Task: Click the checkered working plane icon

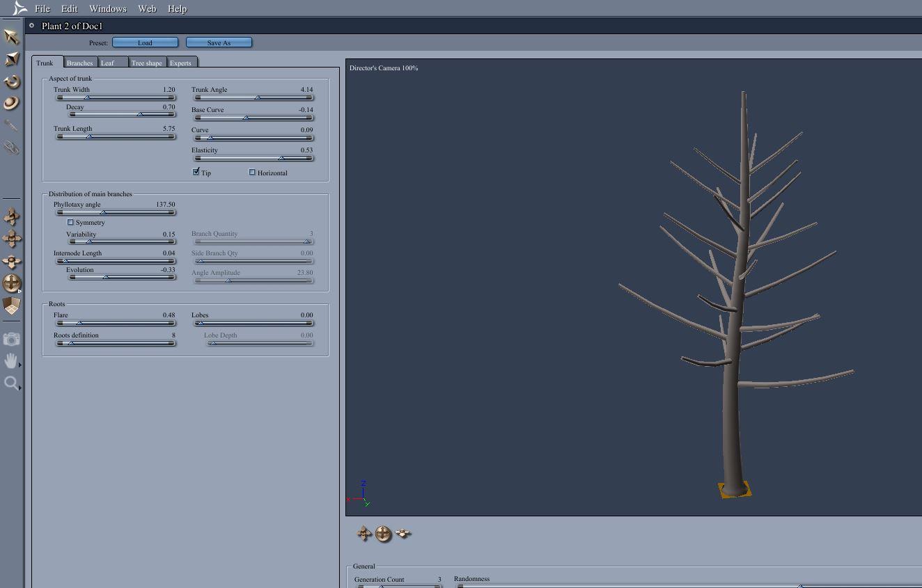Action: (12, 305)
